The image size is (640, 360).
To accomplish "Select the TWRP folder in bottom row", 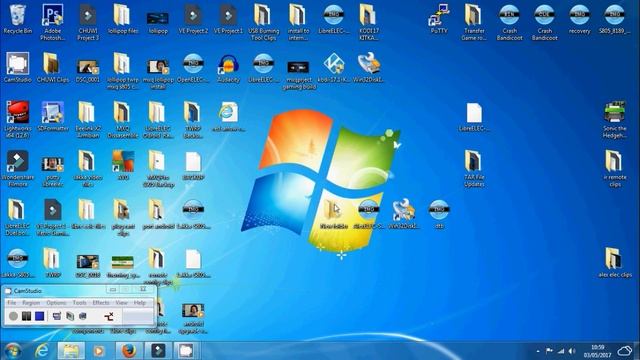I will coord(53,262).
